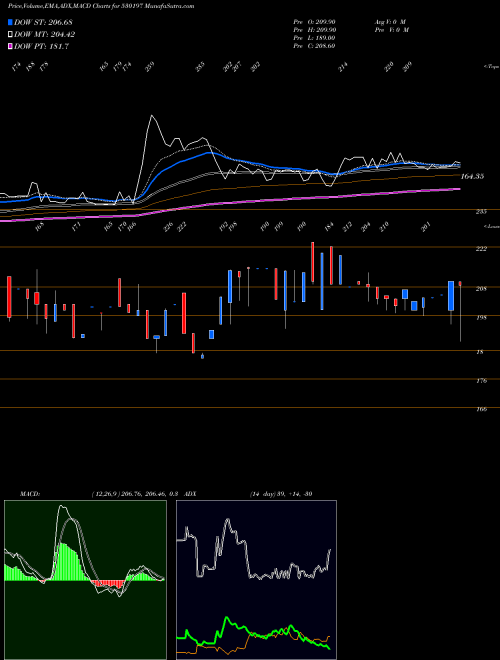Click the 'Avg V: 0 M' volume label
Screen dimensions: 500x660
click(391, 21)
